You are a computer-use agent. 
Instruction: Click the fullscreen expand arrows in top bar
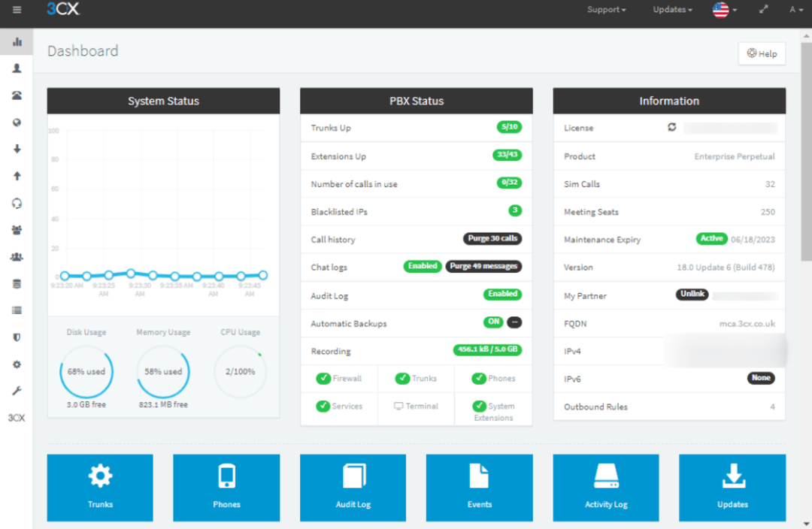pyautogui.click(x=762, y=10)
